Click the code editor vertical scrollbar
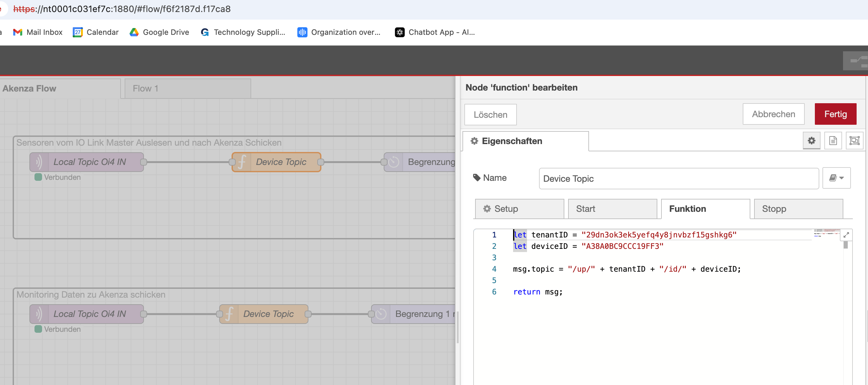 point(846,245)
